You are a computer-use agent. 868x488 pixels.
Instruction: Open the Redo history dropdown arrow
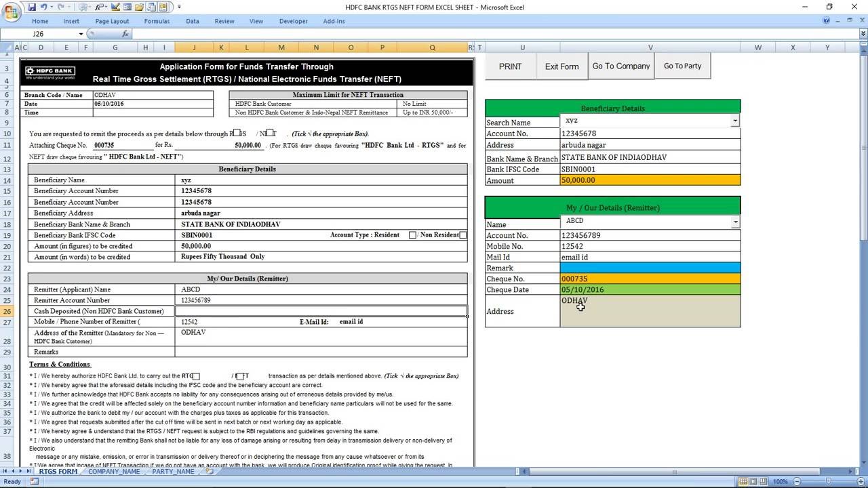tap(68, 7)
